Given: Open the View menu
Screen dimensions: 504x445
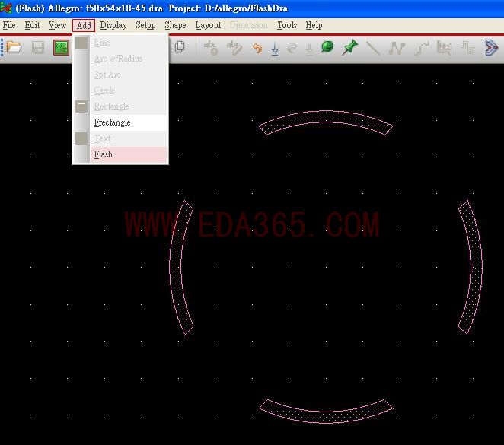Looking at the screenshot, I should point(57,25).
